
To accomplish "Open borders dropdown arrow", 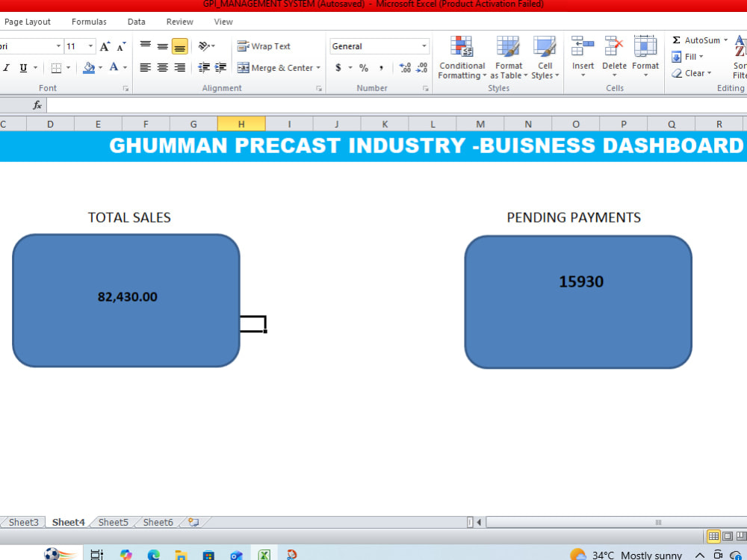I will (x=68, y=68).
